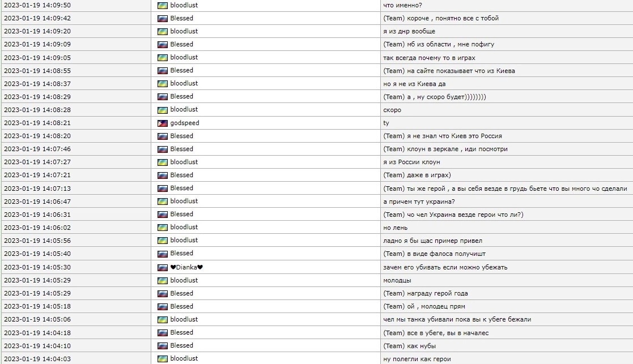Open the bloodlust name in the 14:07:27 row

(x=184, y=162)
